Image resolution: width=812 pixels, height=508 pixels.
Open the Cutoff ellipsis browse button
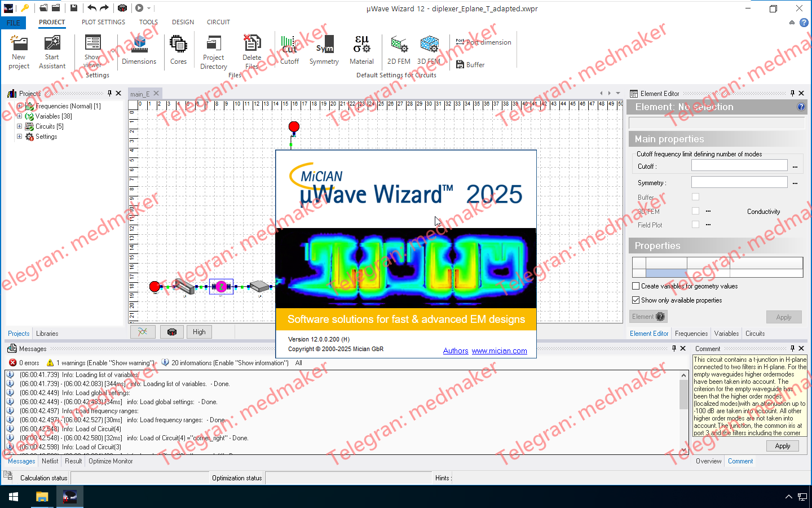795,167
